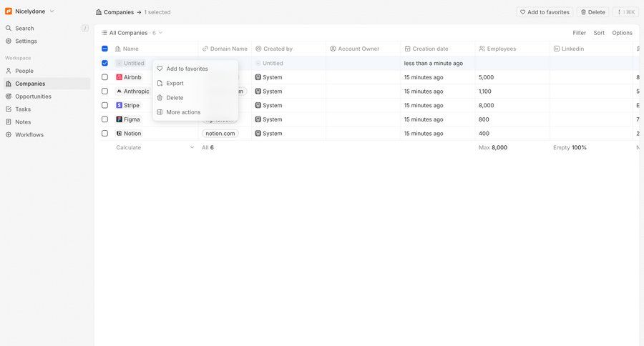Open the view Options menu
Image resolution: width=644 pixels, height=346 pixels.
(622, 33)
